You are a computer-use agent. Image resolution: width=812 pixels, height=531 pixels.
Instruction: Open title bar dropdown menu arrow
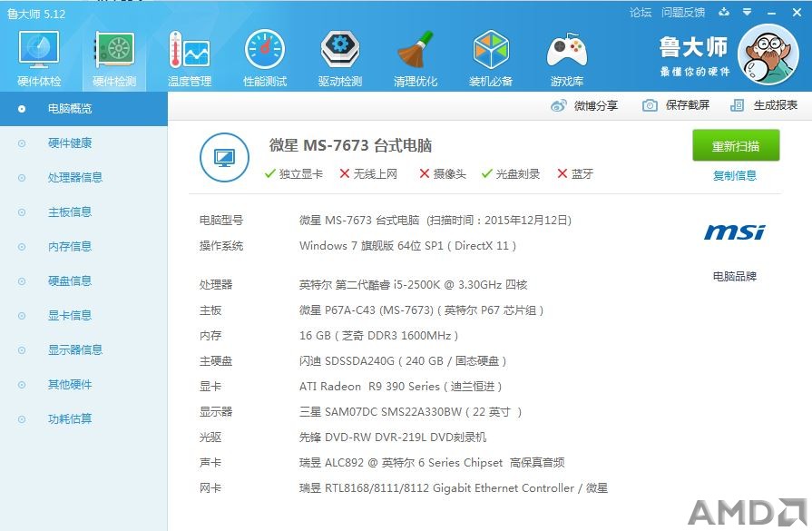(x=747, y=12)
